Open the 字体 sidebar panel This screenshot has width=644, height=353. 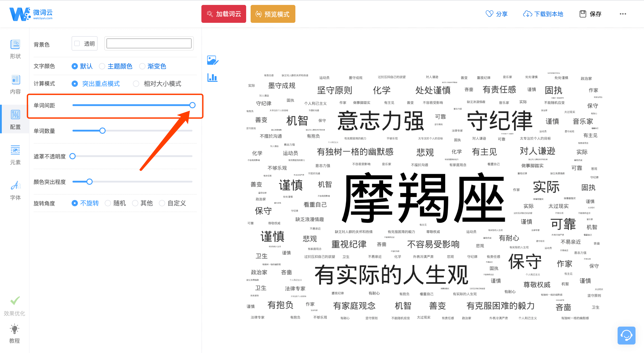[x=15, y=191]
